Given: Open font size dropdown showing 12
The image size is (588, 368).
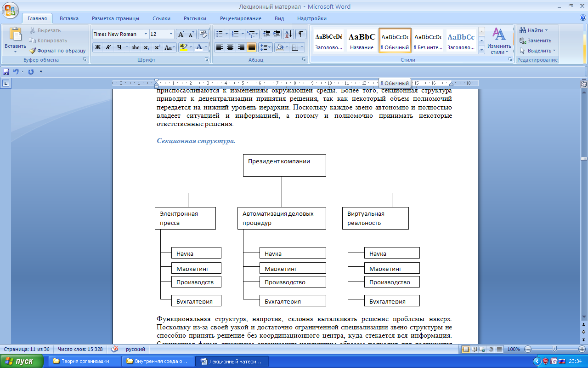Looking at the screenshot, I should tap(171, 34).
